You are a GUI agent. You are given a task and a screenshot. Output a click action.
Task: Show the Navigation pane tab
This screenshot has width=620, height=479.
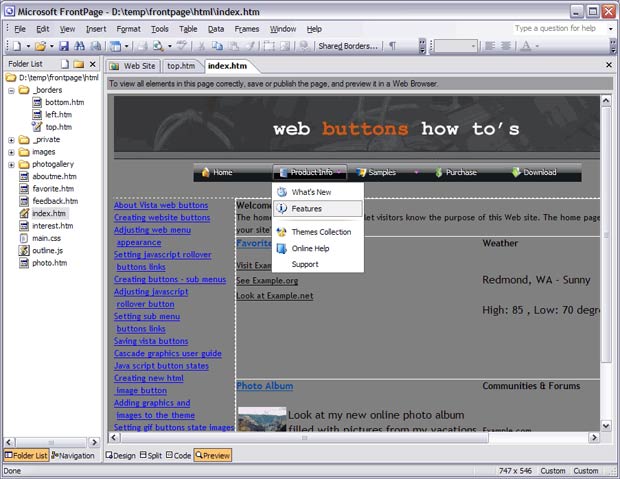[x=73, y=456]
